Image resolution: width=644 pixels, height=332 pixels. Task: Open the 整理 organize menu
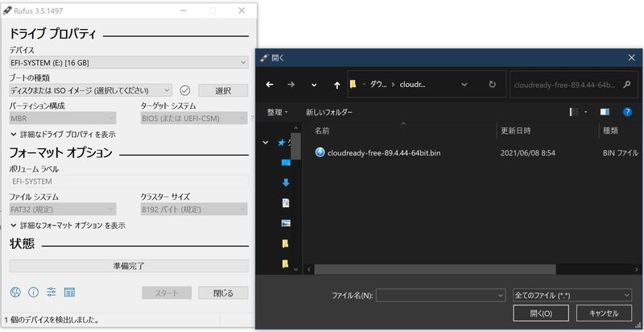277,112
